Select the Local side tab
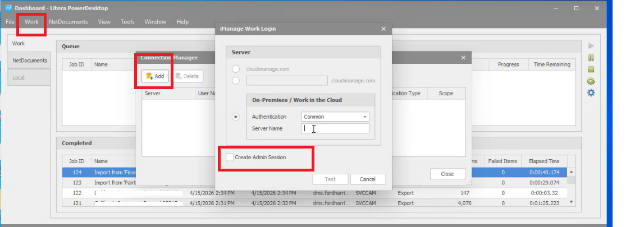Screen dimensions: 644x227 click(x=29, y=77)
